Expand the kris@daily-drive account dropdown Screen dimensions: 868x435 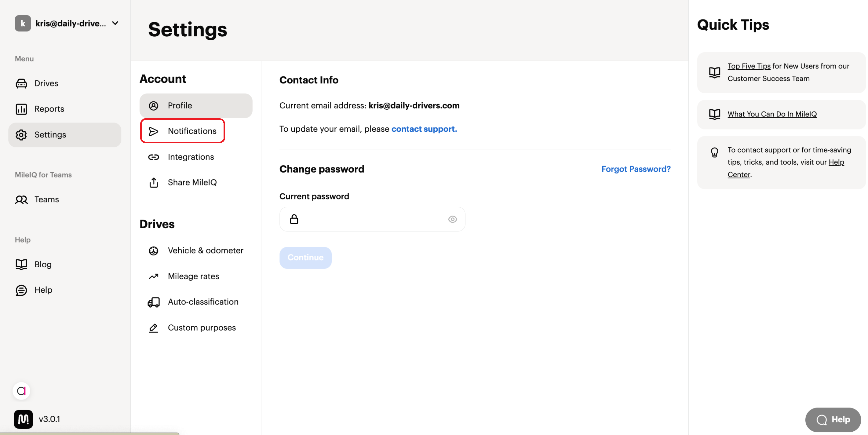67,23
